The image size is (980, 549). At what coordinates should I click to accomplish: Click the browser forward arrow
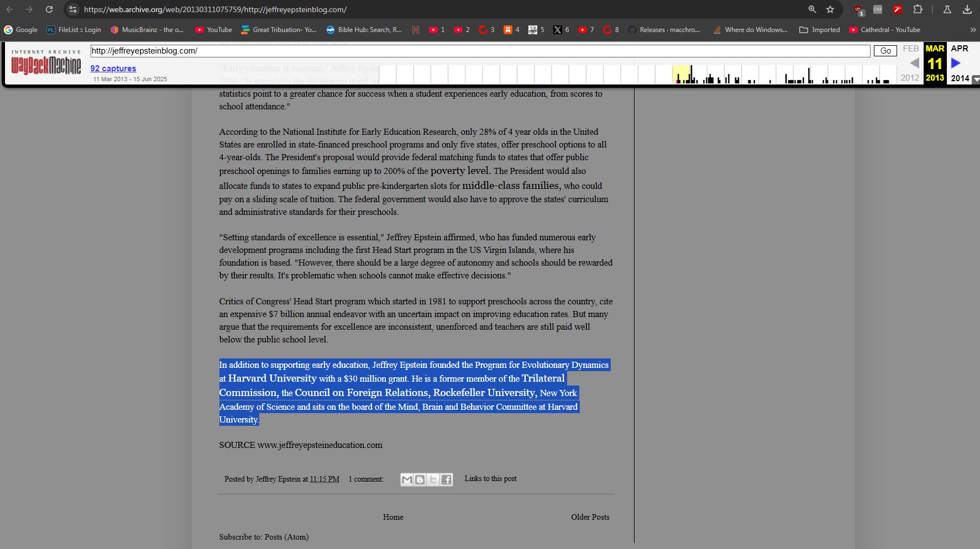pyautogui.click(x=29, y=9)
